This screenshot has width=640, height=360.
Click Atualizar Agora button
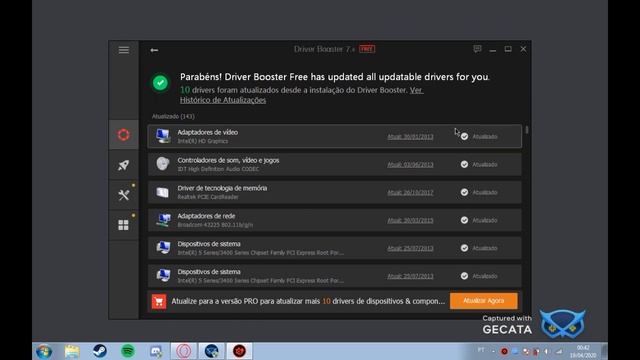pyautogui.click(x=484, y=301)
